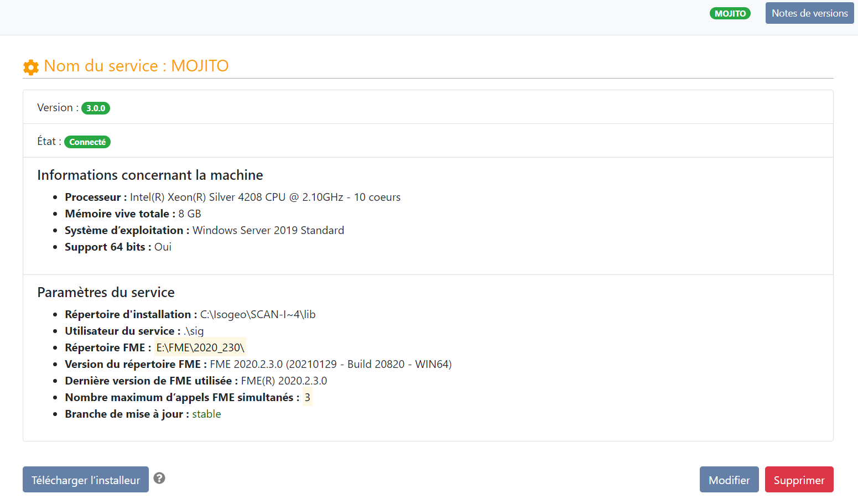Click Télécharger l'installeur button
The image size is (858, 504).
pyautogui.click(x=86, y=480)
